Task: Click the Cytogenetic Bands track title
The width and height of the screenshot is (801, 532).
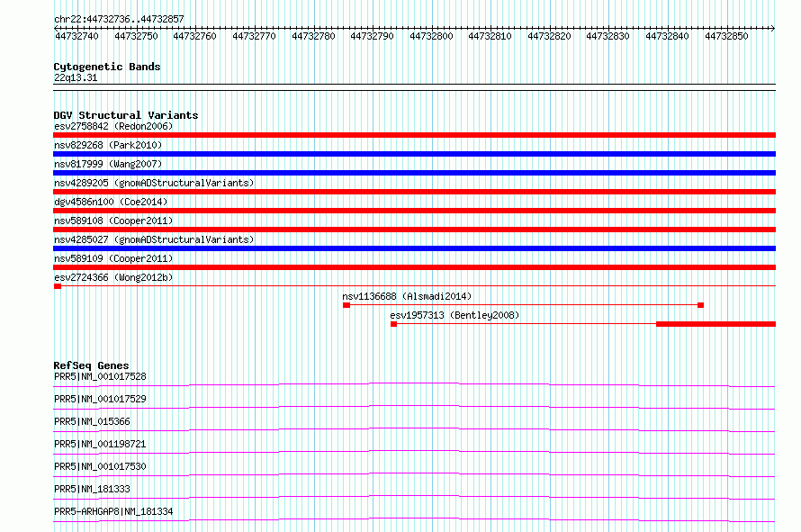Action: [107, 67]
